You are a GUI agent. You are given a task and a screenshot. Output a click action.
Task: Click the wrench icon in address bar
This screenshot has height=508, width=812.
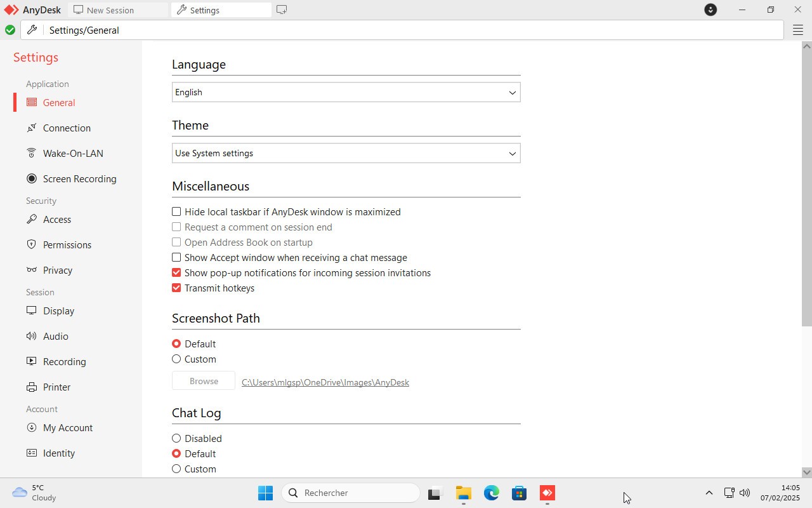(32, 30)
